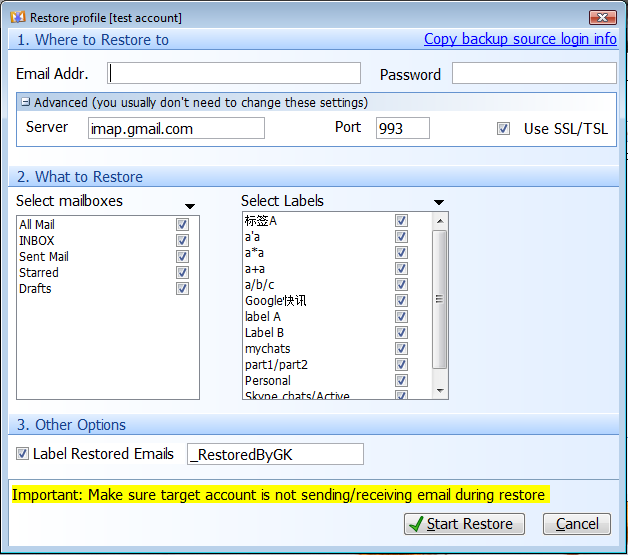Click the Email Addr. input field

(x=234, y=73)
